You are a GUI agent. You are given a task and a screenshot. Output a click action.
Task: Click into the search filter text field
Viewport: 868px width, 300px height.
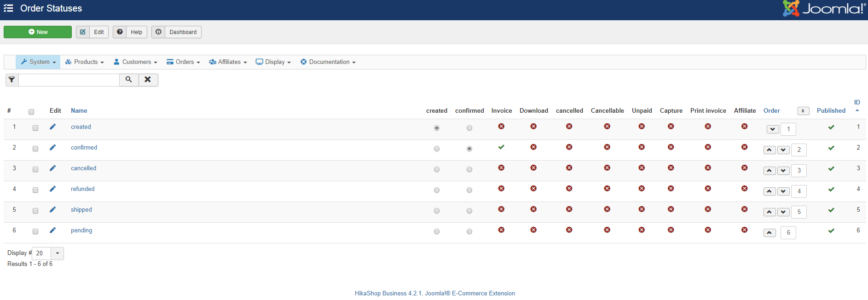coord(69,80)
